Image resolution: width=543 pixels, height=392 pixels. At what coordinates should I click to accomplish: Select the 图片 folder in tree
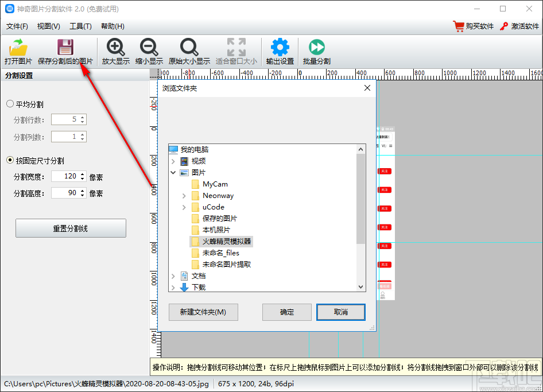(x=199, y=172)
